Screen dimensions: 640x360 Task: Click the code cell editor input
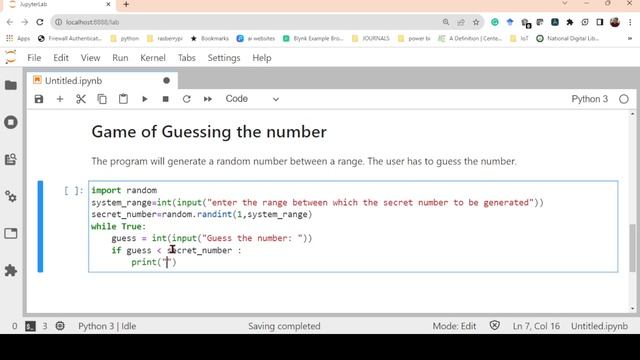click(x=353, y=227)
